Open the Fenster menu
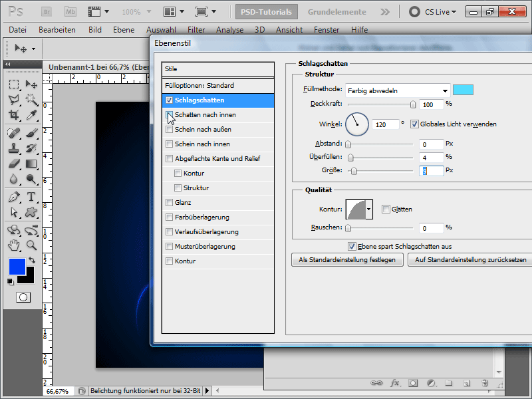Image resolution: width=532 pixels, height=399 pixels. point(327,30)
